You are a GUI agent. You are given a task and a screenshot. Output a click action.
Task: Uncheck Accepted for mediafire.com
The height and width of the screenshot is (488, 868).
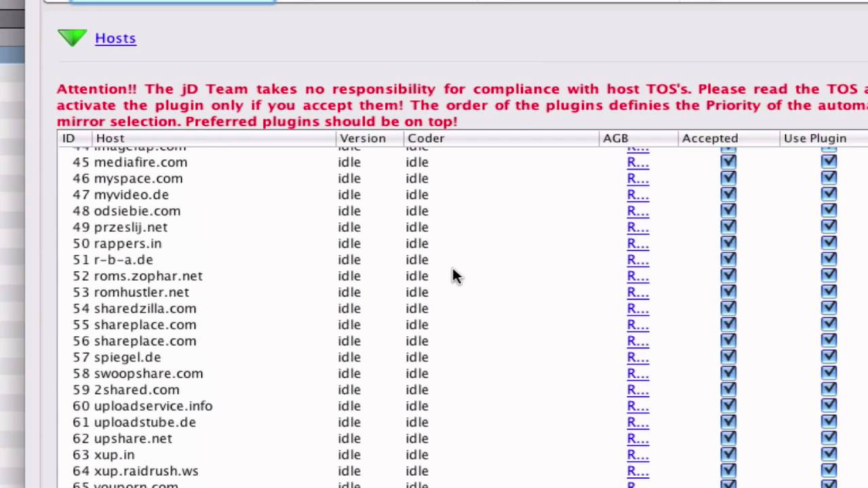(x=728, y=161)
